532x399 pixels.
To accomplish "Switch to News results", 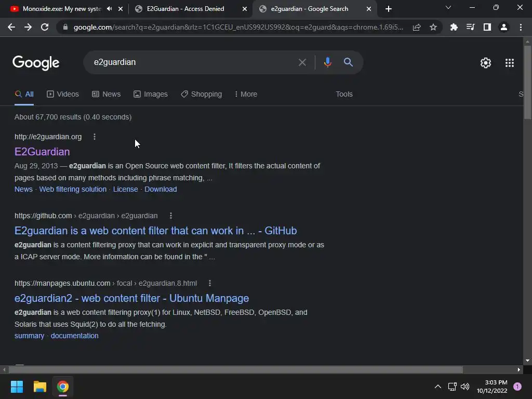I will (x=106, y=95).
